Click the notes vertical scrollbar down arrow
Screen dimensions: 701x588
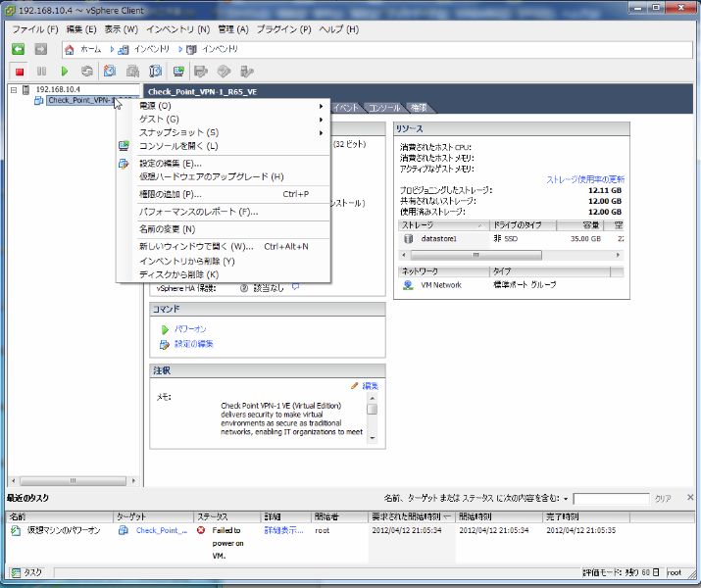click(372, 439)
